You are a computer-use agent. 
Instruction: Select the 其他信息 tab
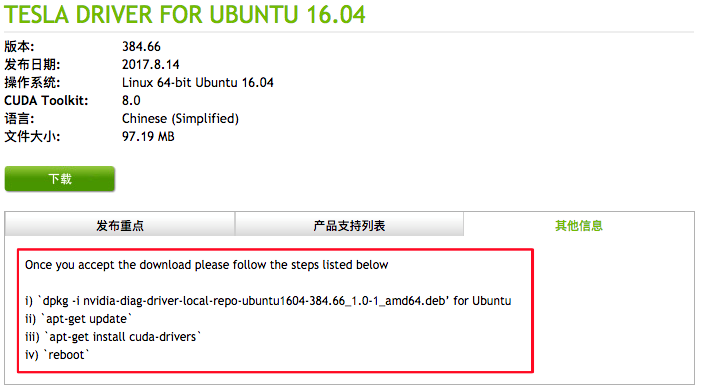tap(579, 225)
